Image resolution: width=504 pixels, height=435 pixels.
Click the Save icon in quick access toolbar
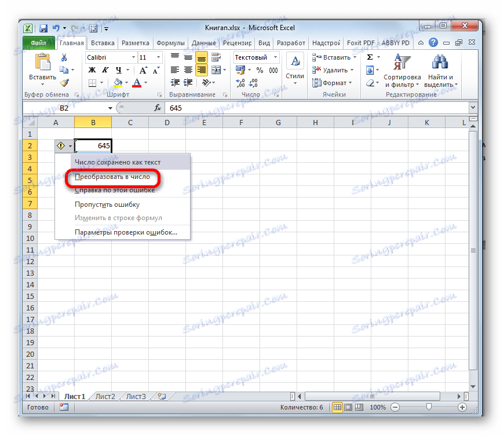coord(43,28)
